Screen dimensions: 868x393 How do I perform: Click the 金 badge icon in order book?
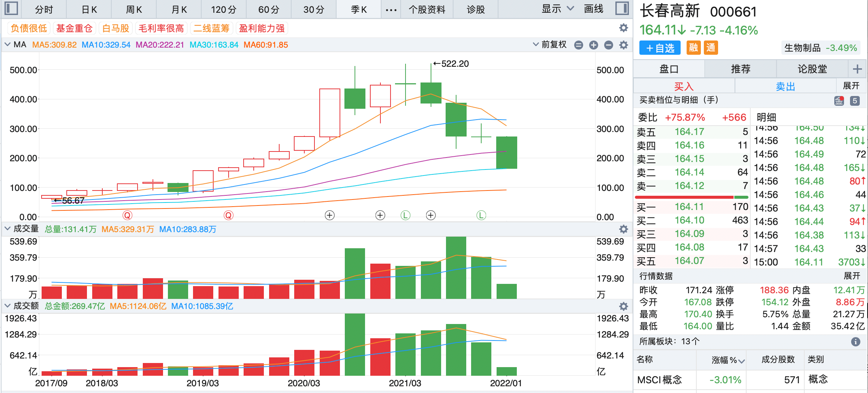pos(839,100)
